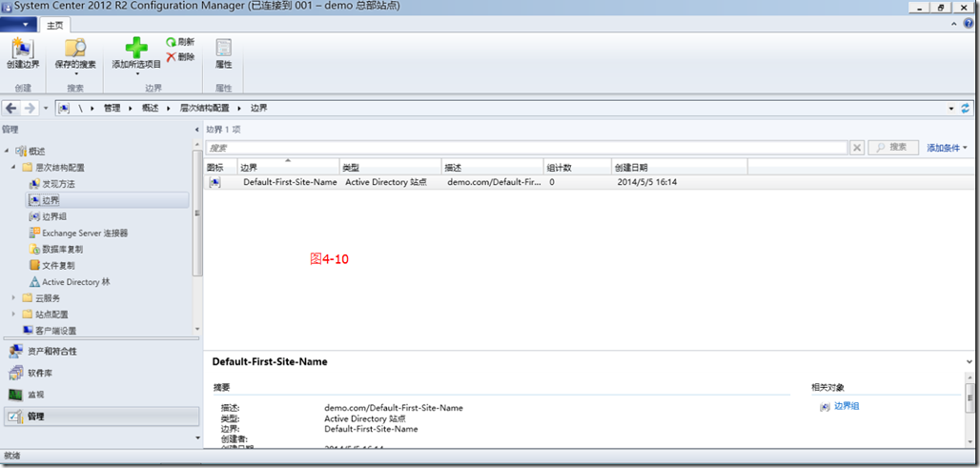Image resolution: width=980 pixels, height=468 pixels.
Task: Click the 创建边界 ribbon icon
Action: pos(23,48)
